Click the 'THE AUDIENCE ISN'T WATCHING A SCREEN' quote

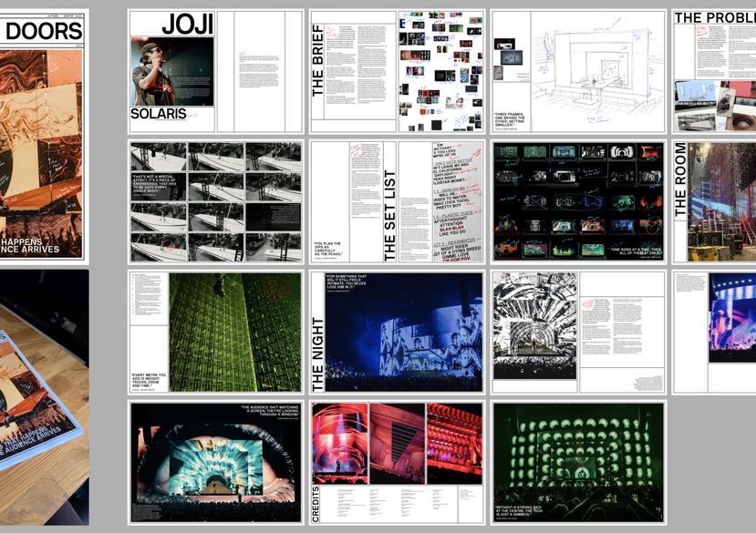tap(270, 411)
